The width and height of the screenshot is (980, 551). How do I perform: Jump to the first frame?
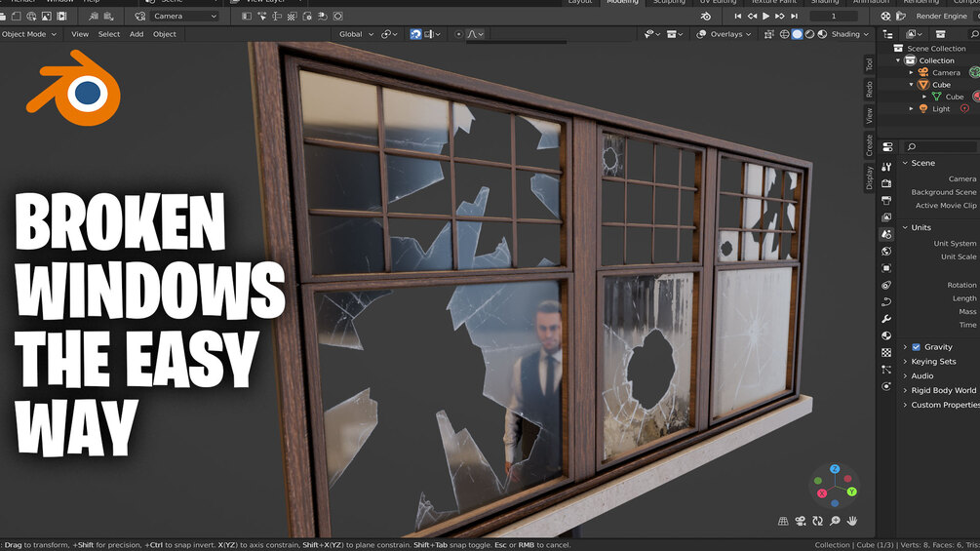coord(738,17)
